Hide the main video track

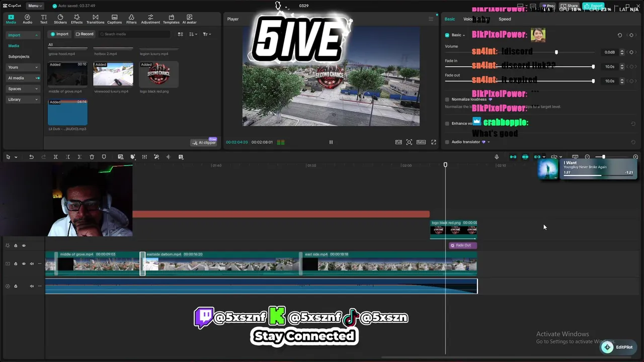[24, 264]
